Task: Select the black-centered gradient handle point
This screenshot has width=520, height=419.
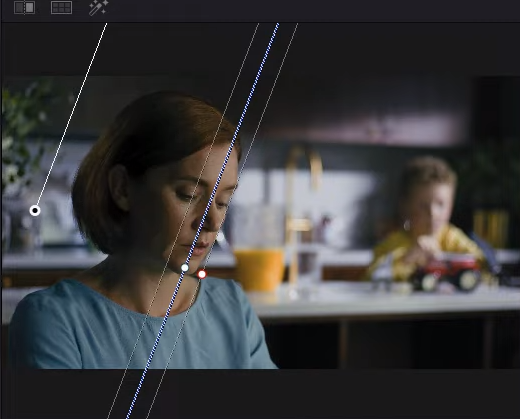Action: (x=35, y=211)
